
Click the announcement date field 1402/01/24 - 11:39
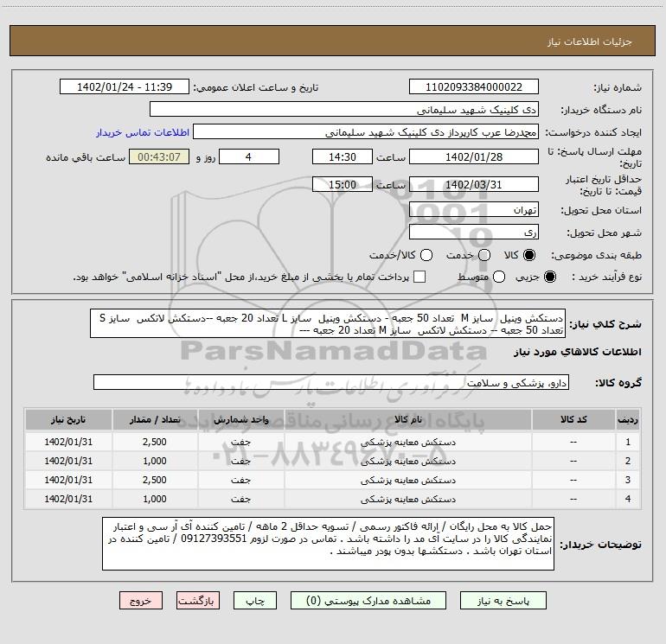click(125, 87)
